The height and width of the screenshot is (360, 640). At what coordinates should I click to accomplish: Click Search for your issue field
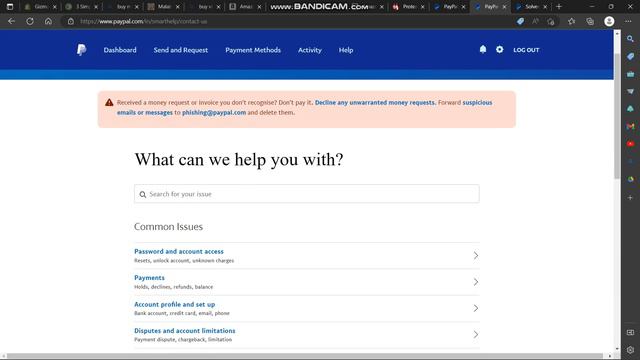click(x=307, y=194)
